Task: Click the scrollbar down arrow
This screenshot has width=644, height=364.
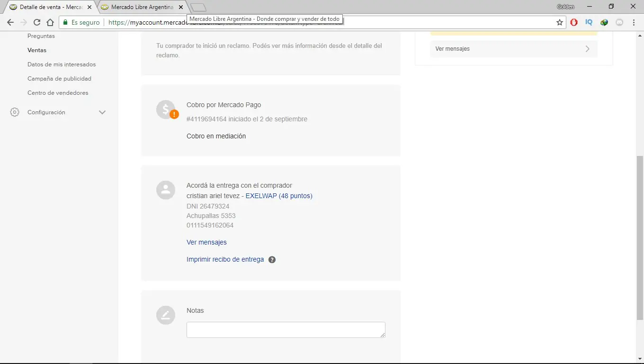Action: 640,359
